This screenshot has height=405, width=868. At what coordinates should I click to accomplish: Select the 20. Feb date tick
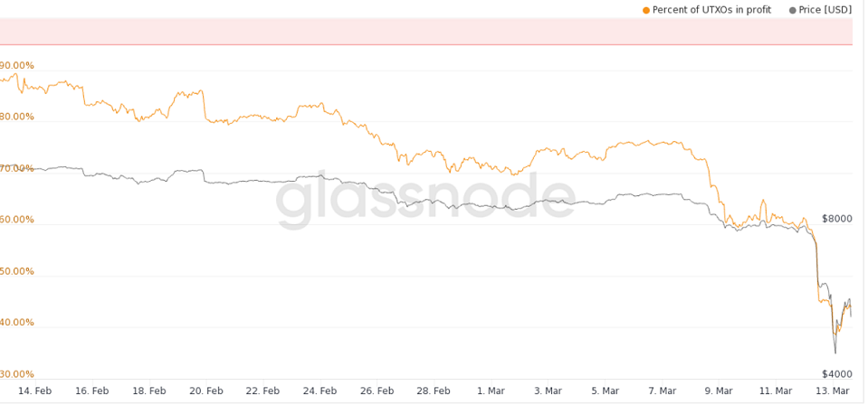point(206,391)
